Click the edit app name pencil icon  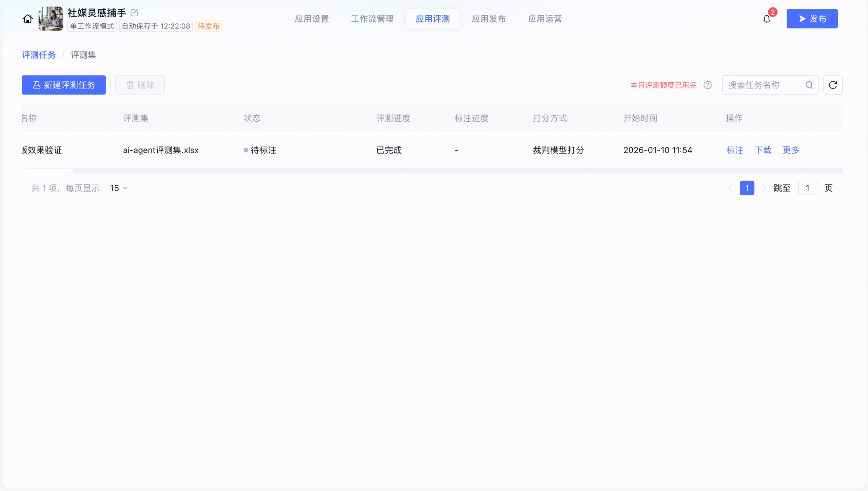pos(134,13)
